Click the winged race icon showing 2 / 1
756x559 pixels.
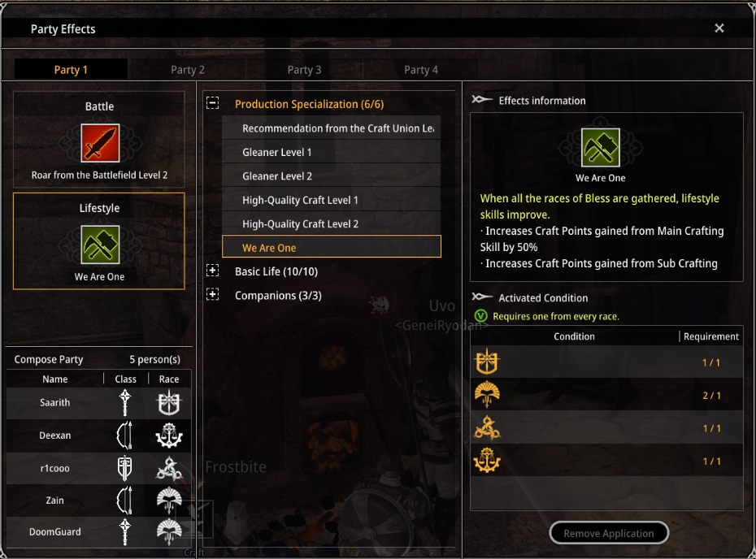pyautogui.click(x=487, y=395)
